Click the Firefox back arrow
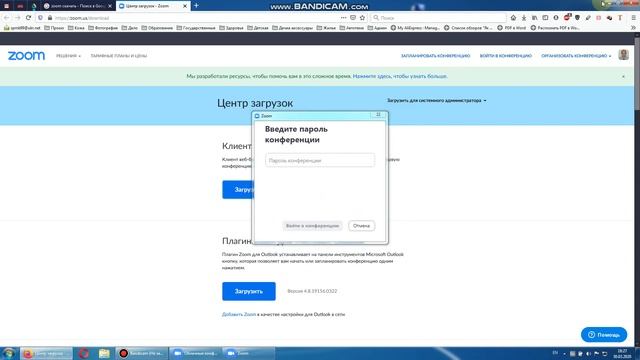The image size is (640, 360). (7, 18)
